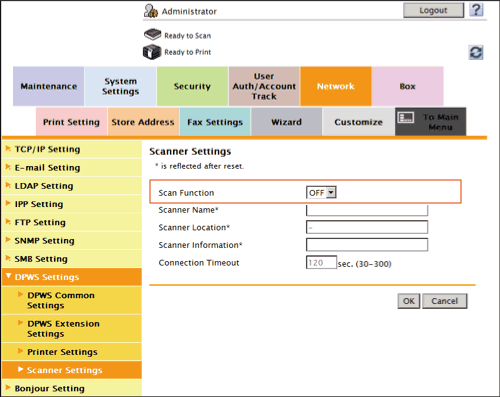Switch to System Settings tab
The image size is (500, 397).
click(120, 86)
